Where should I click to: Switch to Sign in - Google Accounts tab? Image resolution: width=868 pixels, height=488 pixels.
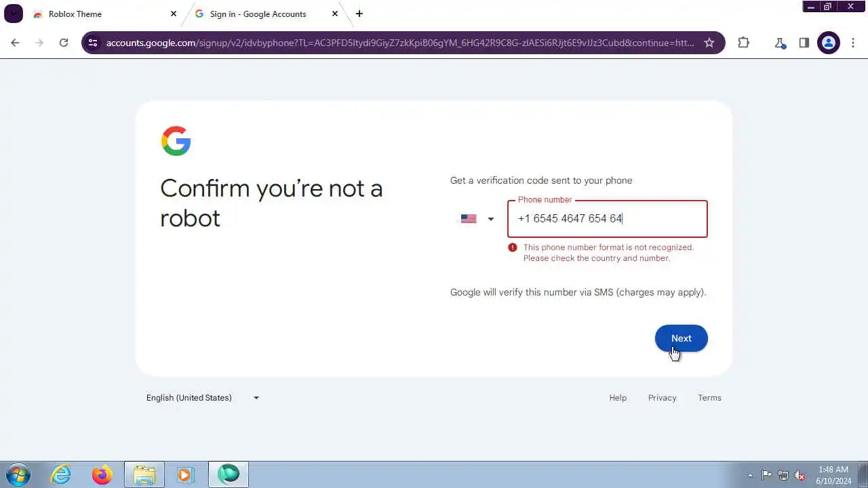pos(266,14)
